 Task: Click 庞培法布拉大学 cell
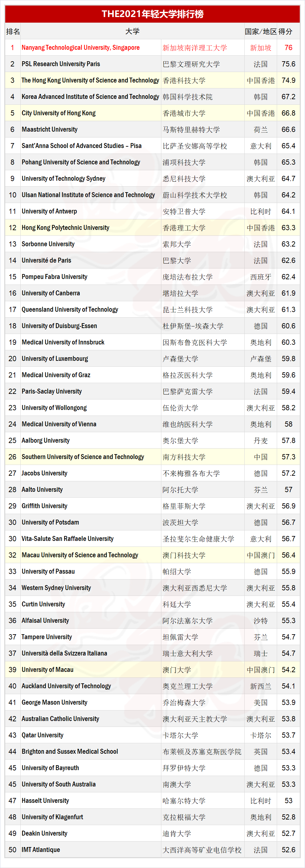coord(202,277)
